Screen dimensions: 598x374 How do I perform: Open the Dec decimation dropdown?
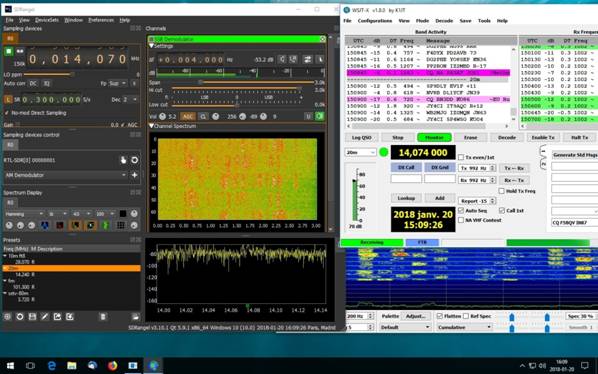(130, 100)
